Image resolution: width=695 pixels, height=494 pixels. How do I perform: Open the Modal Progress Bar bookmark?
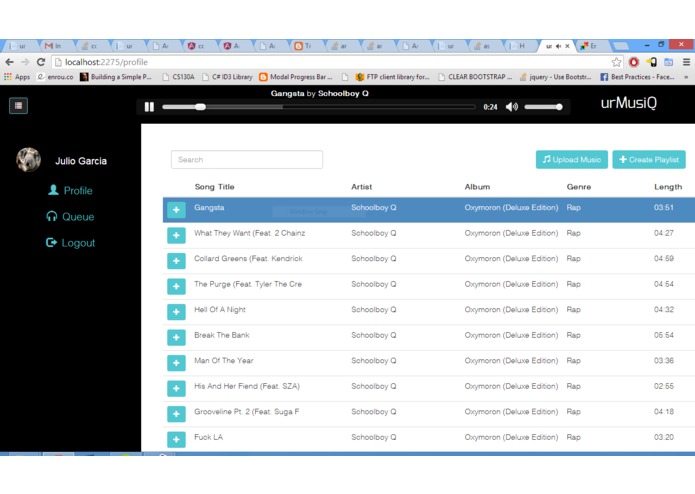click(x=296, y=77)
